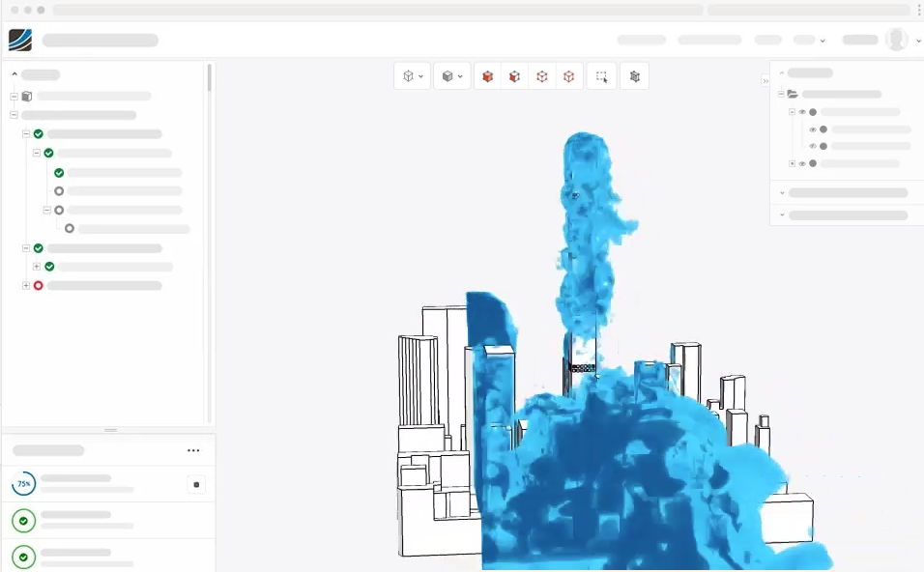Click the geometry cube item atop the left tree
924x572 pixels.
tap(26, 96)
